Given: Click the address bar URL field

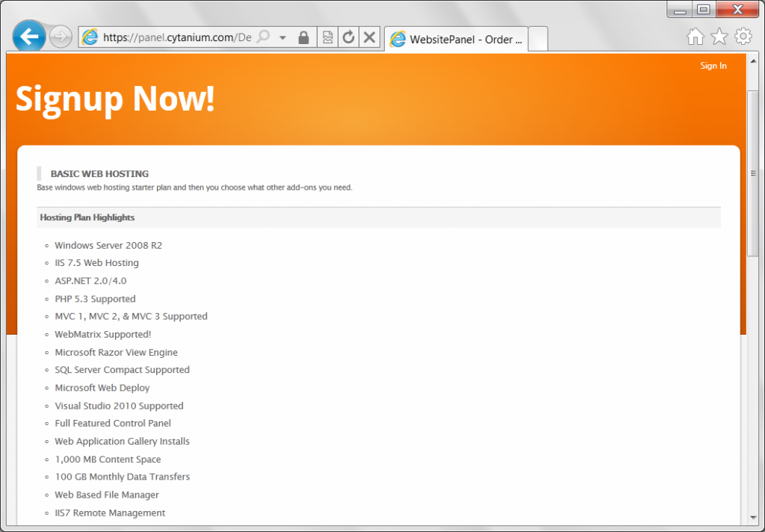Looking at the screenshot, I should click(x=177, y=37).
